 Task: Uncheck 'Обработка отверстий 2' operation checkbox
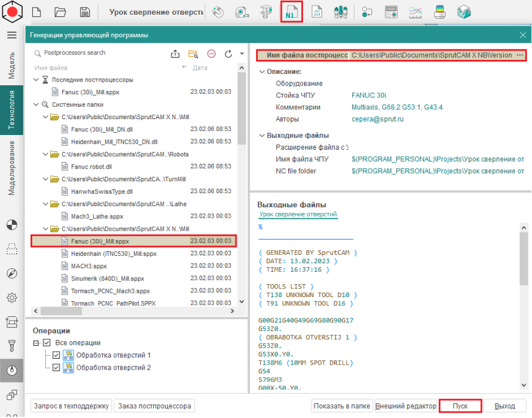pyautogui.click(x=56, y=368)
